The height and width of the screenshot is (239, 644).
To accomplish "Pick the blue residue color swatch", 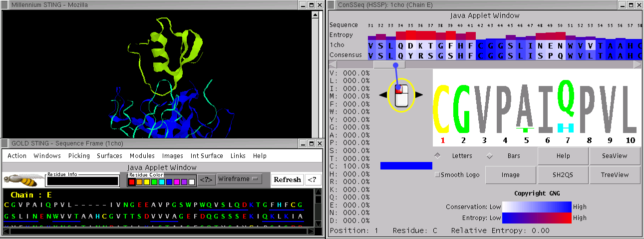I will [x=169, y=181].
